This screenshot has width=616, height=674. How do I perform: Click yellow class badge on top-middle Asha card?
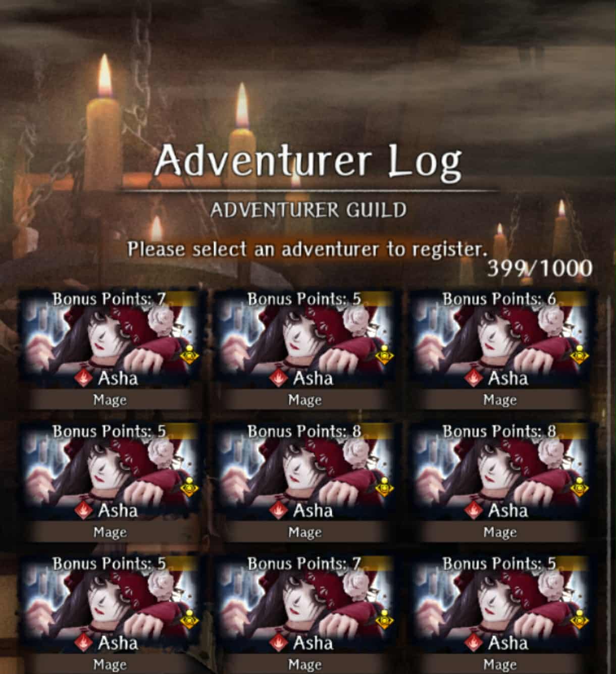click(x=385, y=354)
